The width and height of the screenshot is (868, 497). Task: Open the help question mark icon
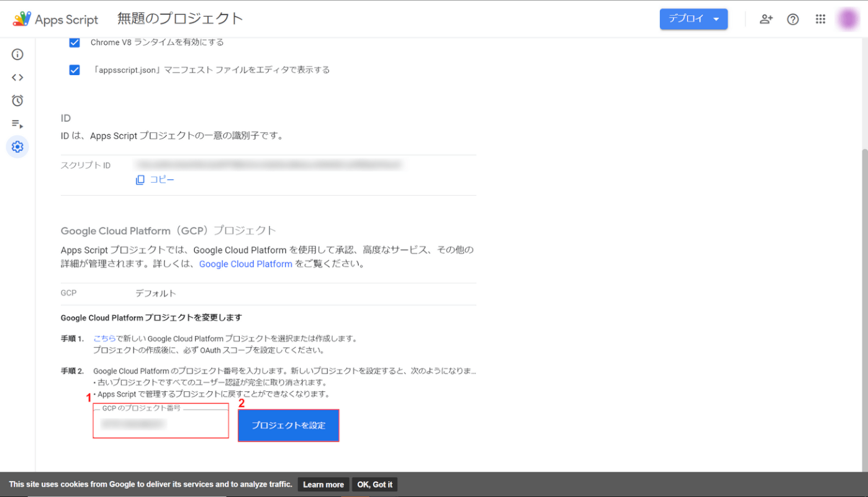tap(793, 19)
